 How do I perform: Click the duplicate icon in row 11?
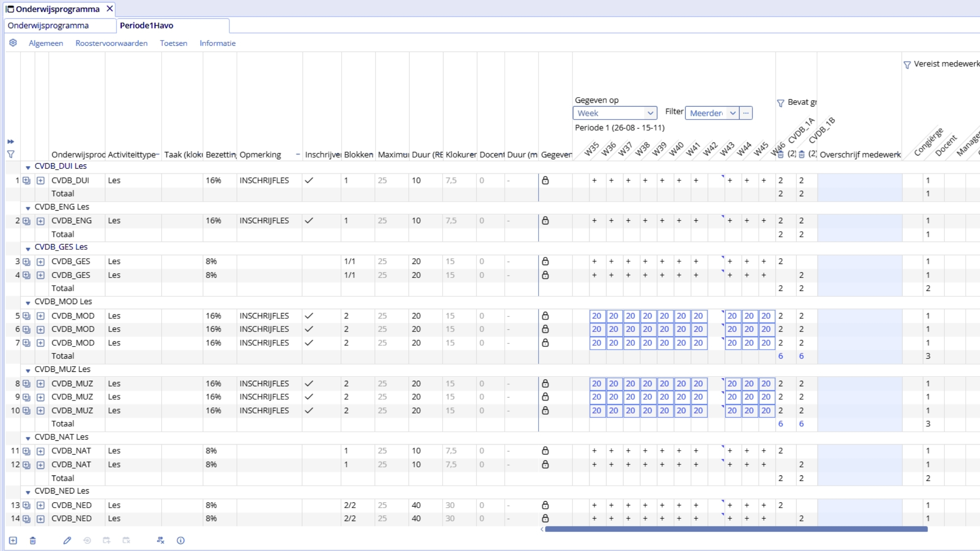tap(27, 451)
